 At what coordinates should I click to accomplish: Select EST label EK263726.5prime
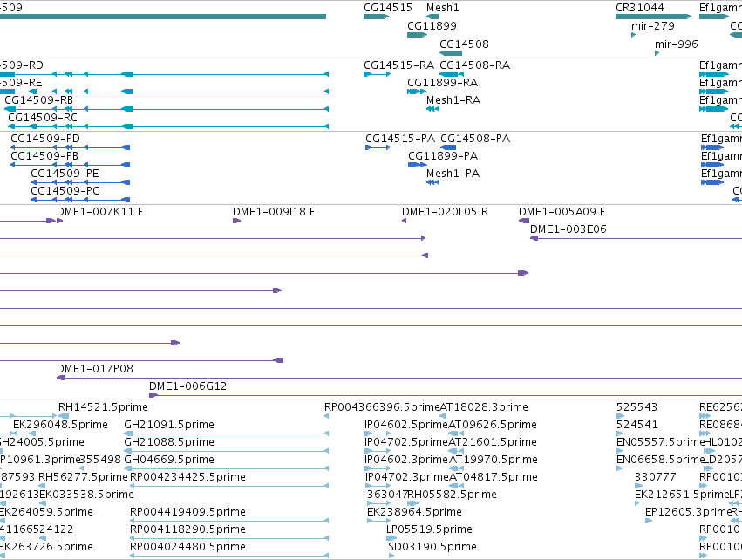click(x=46, y=547)
